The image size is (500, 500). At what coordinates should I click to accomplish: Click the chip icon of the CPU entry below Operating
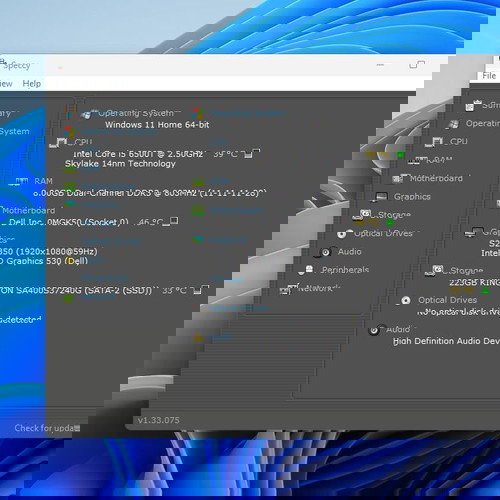pyautogui.click(x=434, y=142)
